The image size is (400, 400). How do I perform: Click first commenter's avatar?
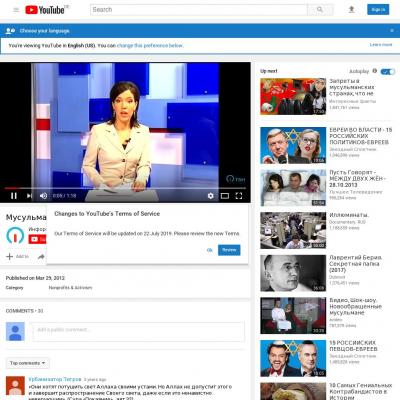tap(15, 386)
